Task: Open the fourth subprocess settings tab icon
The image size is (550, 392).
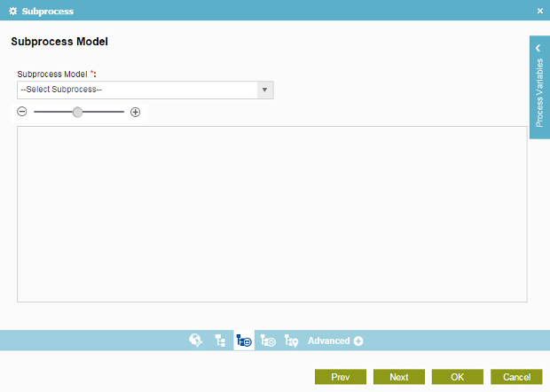Action: tap(268, 341)
